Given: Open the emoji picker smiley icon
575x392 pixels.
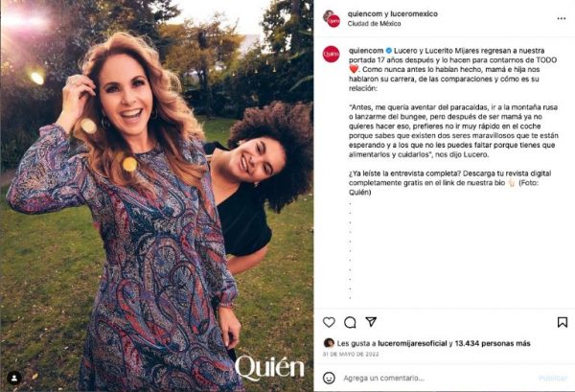Looking at the screenshot, I should pyautogui.click(x=329, y=378).
